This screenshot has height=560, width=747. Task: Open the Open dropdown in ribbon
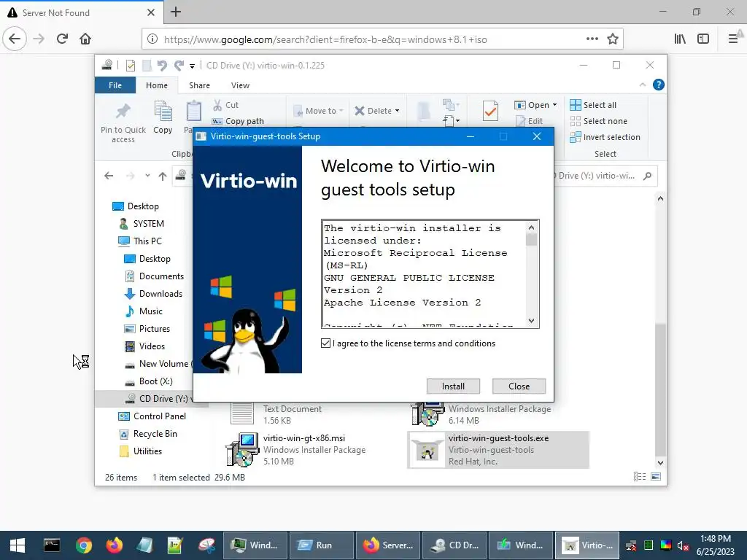[535, 105]
